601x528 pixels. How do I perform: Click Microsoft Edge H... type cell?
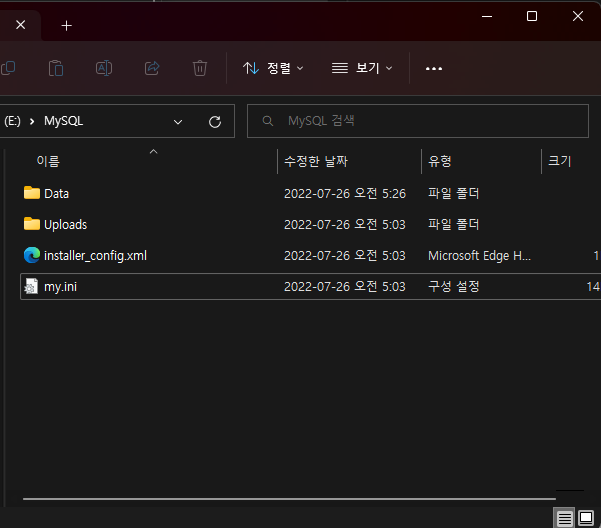tap(479, 256)
